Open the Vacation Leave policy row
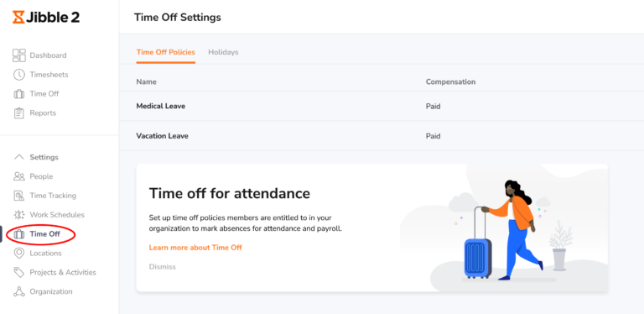This screenshot has width=644, height=314. (x=382, y=136)
